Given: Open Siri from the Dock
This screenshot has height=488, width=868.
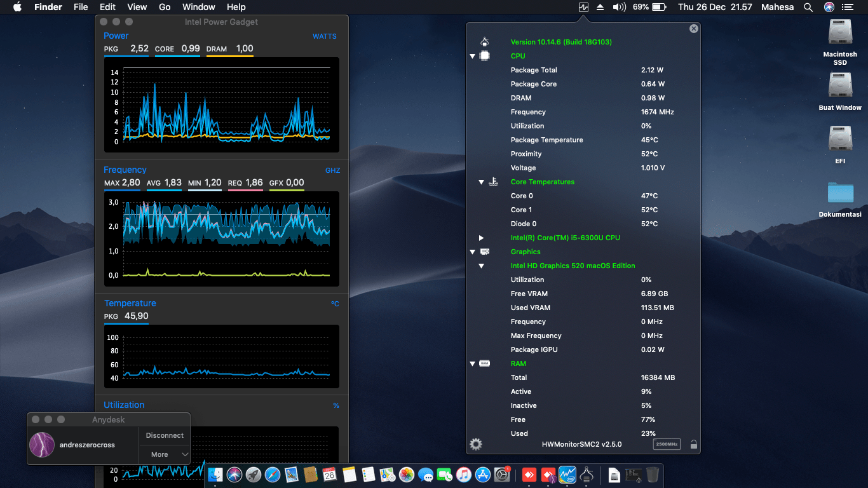Looking at the screenshot, I should [234, 474].
